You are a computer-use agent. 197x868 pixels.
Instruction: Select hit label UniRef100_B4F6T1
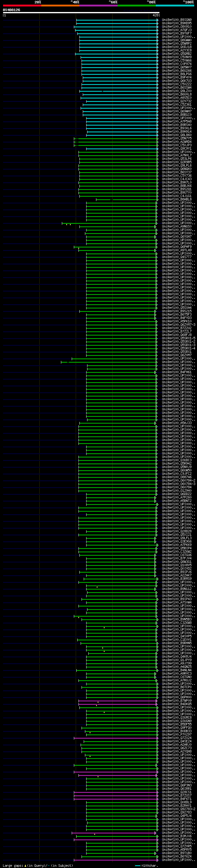177,799
